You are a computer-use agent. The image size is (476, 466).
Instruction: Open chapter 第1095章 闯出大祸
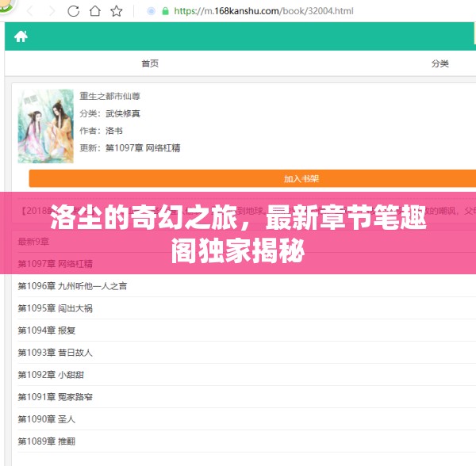click(x=55, y=308)
